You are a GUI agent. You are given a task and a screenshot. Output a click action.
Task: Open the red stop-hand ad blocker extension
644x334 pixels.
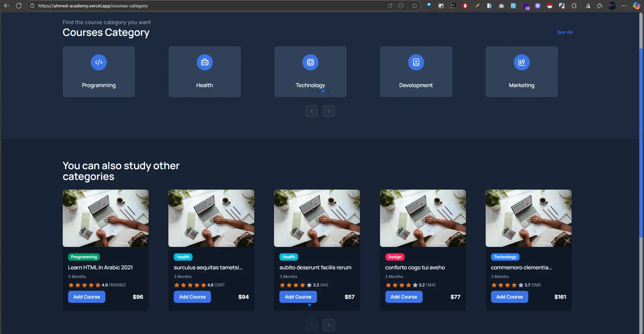pyautogui.click(x=465, y=6)
